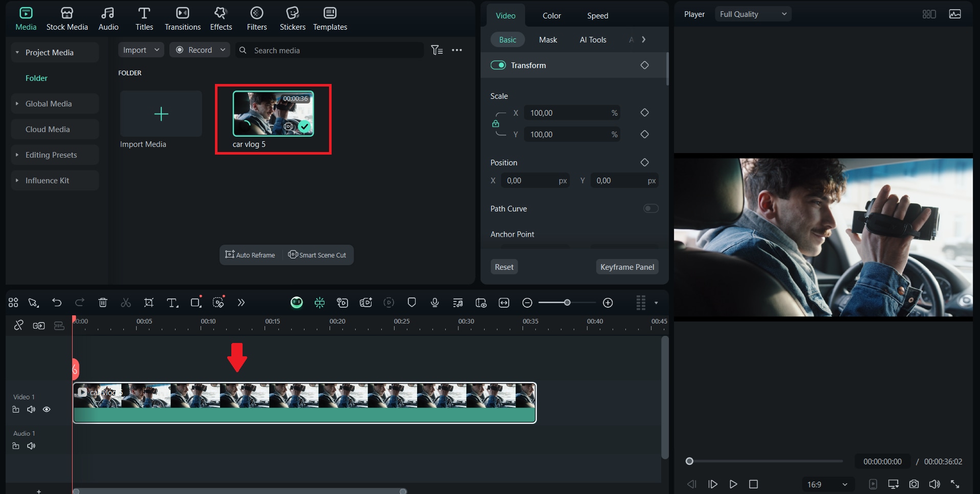Screen dimensions: 980x494
Task: Click the media filter sort icon
Action: point(437,50)
